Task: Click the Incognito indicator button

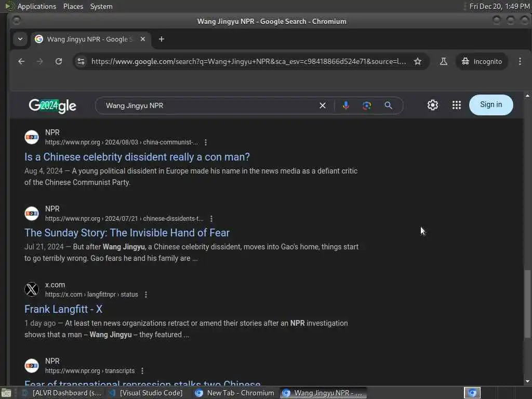Action: click(482, 61)
